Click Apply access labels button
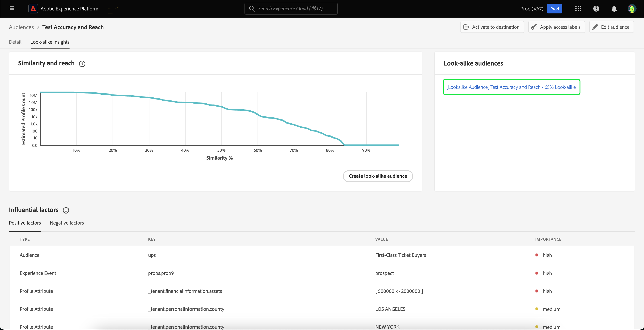Screen dimensions: 644x330 click(556, 27)
